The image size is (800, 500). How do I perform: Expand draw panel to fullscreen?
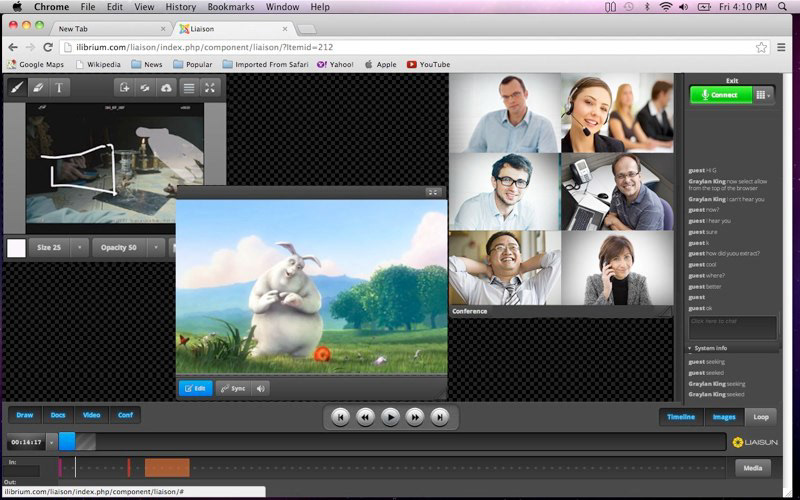(x=210, y=88)
